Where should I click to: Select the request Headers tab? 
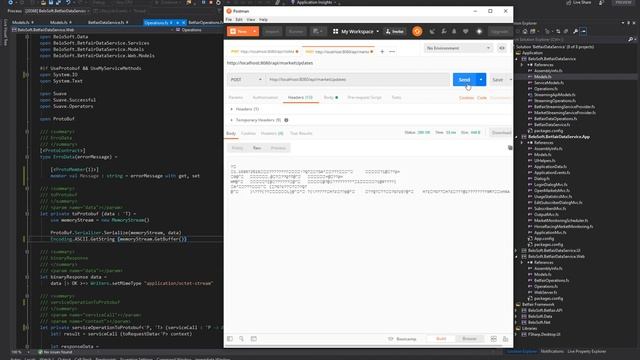300,98
